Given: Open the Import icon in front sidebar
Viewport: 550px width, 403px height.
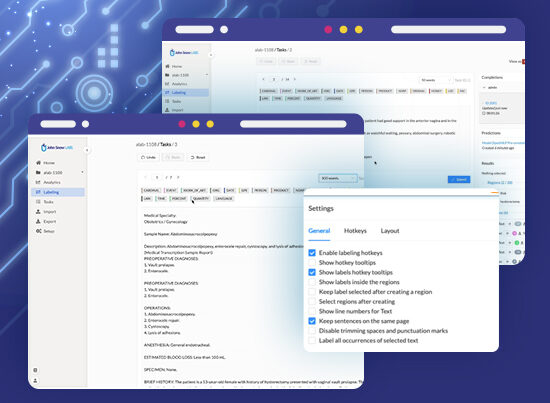Looking at the screenshot, I should tap(38, 211).
